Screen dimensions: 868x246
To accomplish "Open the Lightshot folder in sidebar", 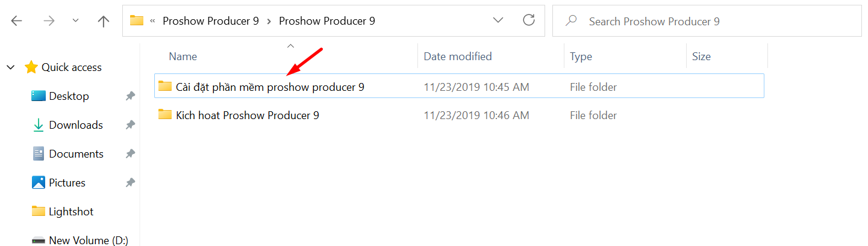I will tap(71, 212).
